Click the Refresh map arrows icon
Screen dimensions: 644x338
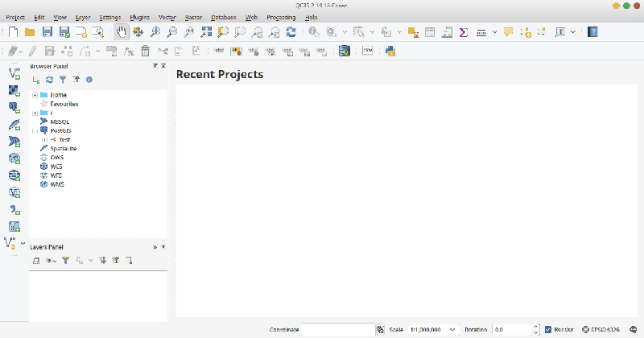(291, 32)
